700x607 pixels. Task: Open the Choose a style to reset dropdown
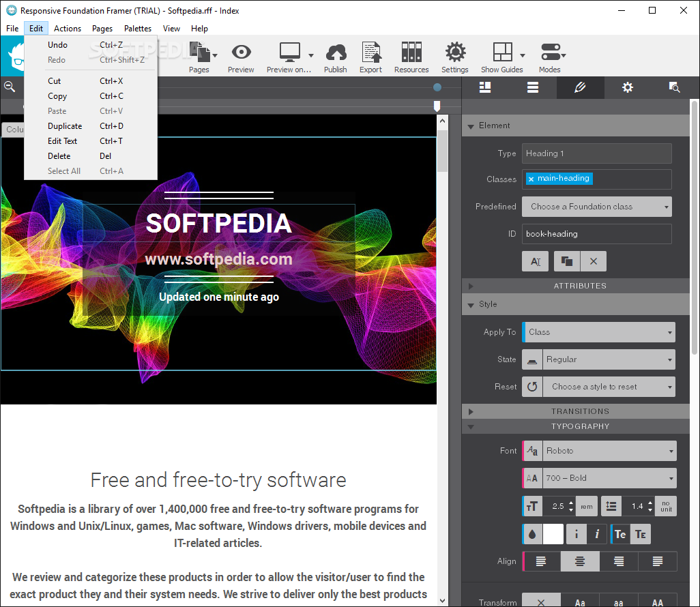coord(609,387)
